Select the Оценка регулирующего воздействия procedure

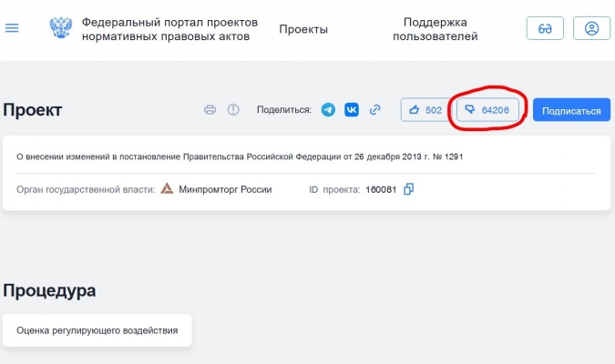(x=97, y=330)
